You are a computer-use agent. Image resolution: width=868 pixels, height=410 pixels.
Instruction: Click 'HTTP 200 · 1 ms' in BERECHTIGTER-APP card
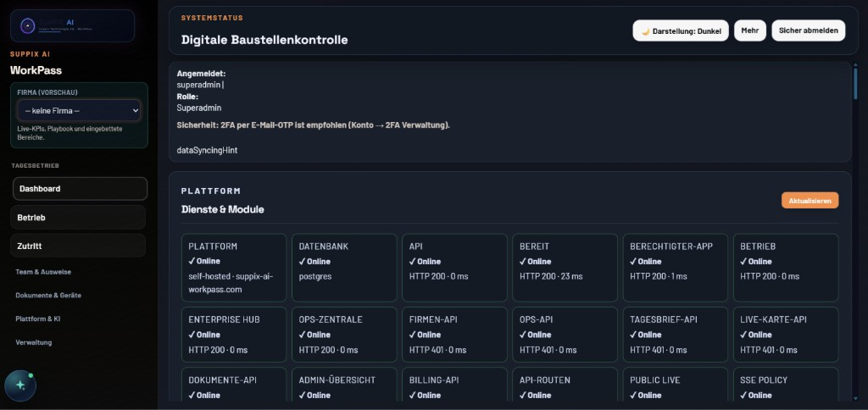point(658,276)
